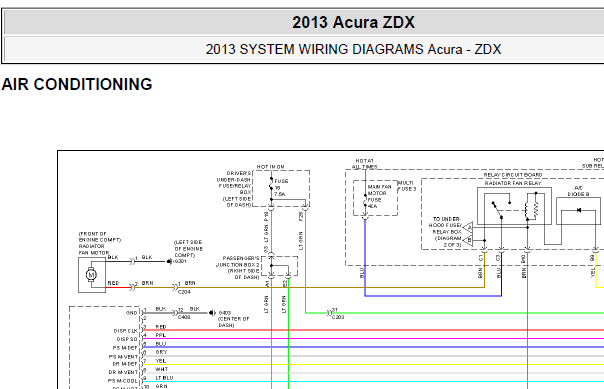This screenshot has height=389, width=604.
Task: Click the G301 ground symbol
Action: coord(169,262)
